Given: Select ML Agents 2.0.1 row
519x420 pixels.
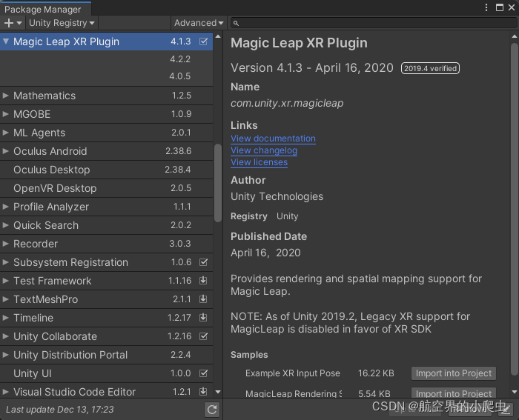Looking at the screenshot, I should (x=106, y=133).
